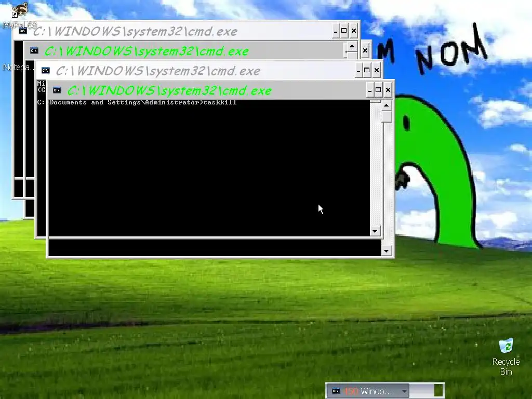Maximize the rearmost cmd window

[343, 31]
